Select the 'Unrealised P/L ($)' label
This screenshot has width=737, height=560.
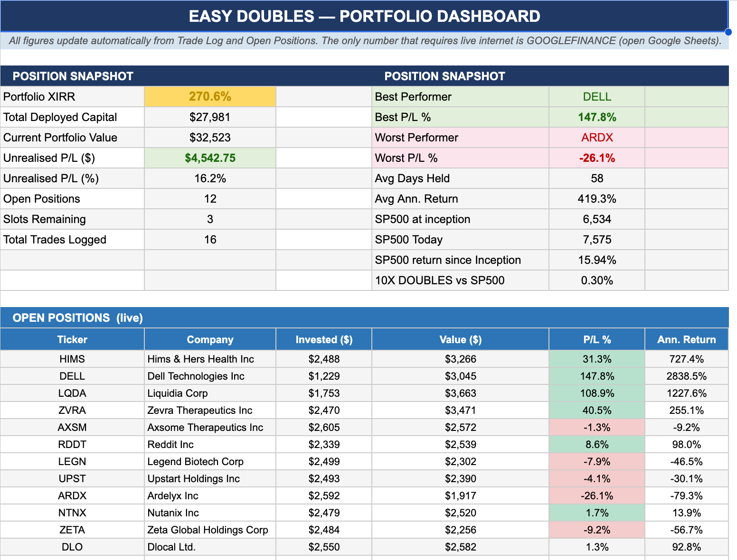point(72,158)
